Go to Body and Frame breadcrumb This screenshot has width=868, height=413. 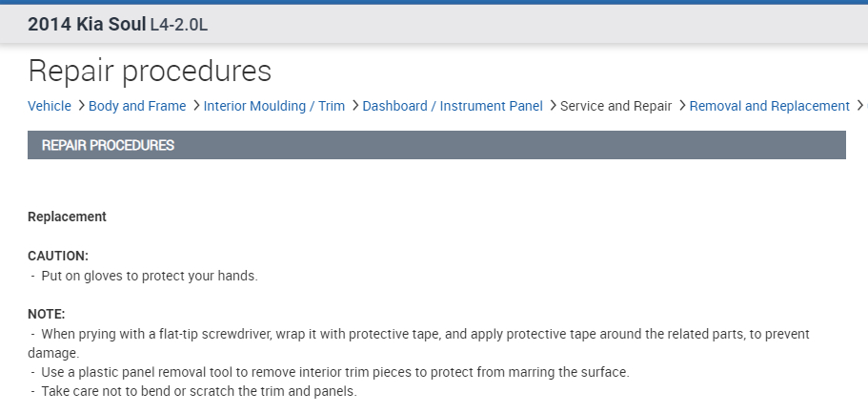[137, 106]
